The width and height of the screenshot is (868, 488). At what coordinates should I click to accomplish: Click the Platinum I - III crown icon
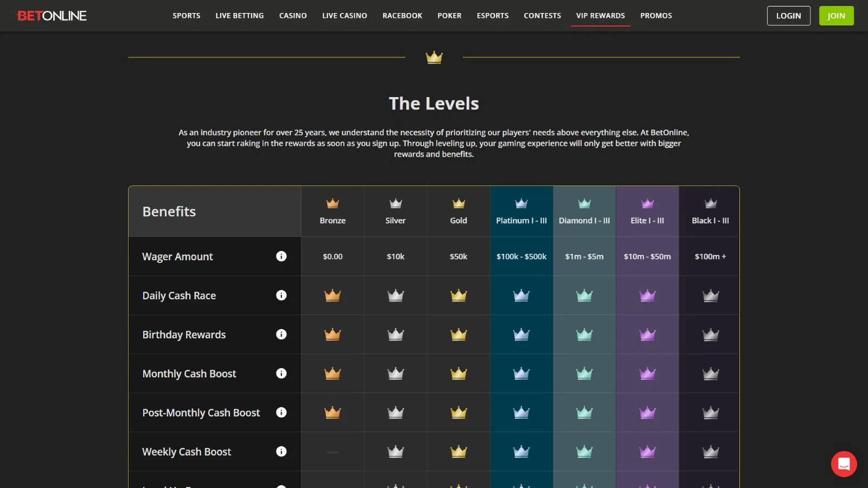(x=521, y=204)
